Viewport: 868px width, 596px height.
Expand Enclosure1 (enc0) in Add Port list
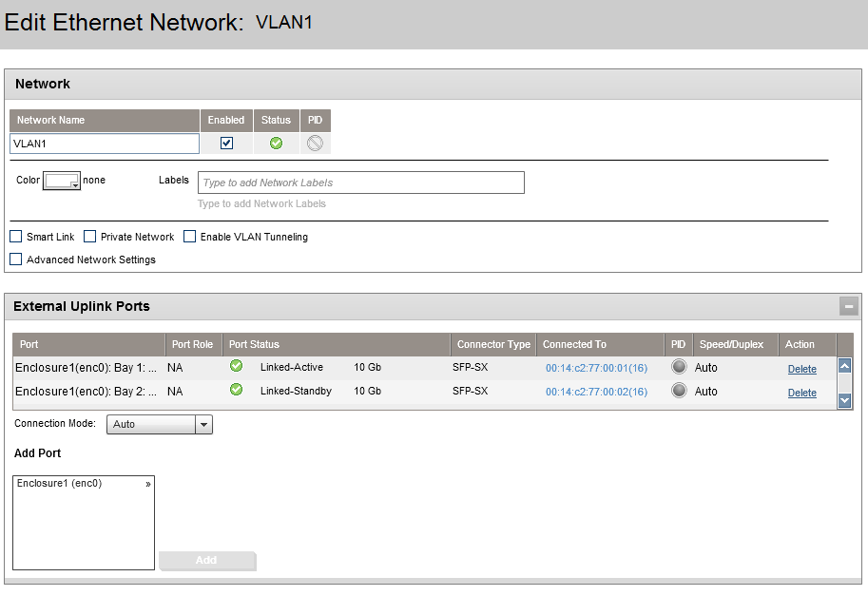147,484
